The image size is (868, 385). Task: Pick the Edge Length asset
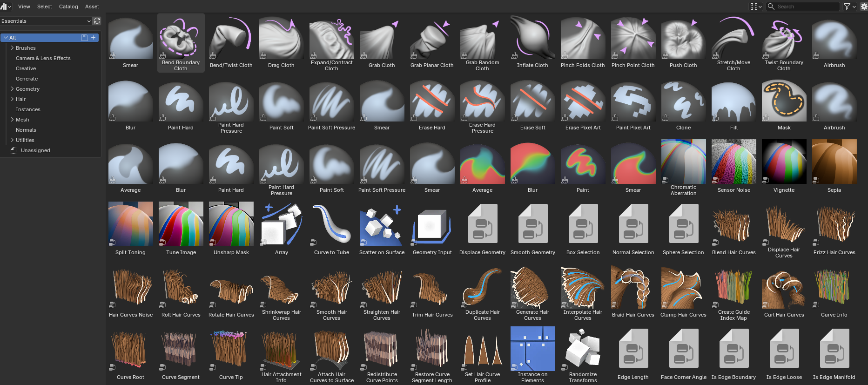(x=633, y=355)
